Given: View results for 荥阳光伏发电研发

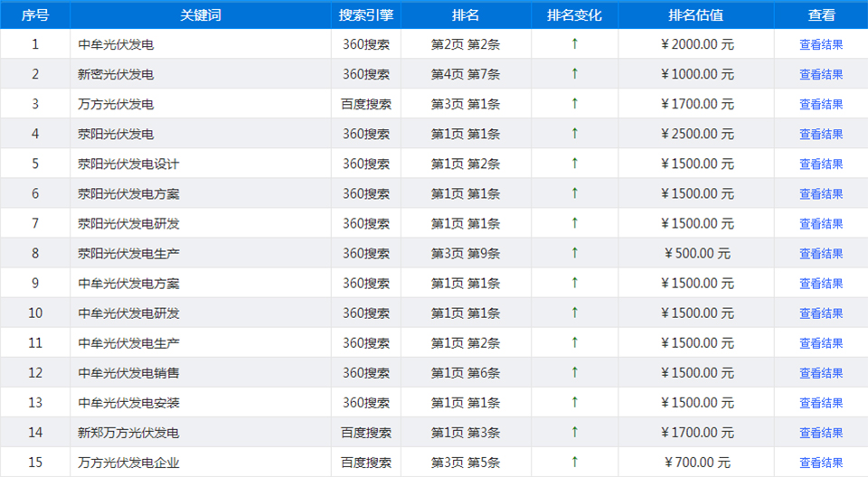Looking at the screenshot, I should (x=821, y=223).
